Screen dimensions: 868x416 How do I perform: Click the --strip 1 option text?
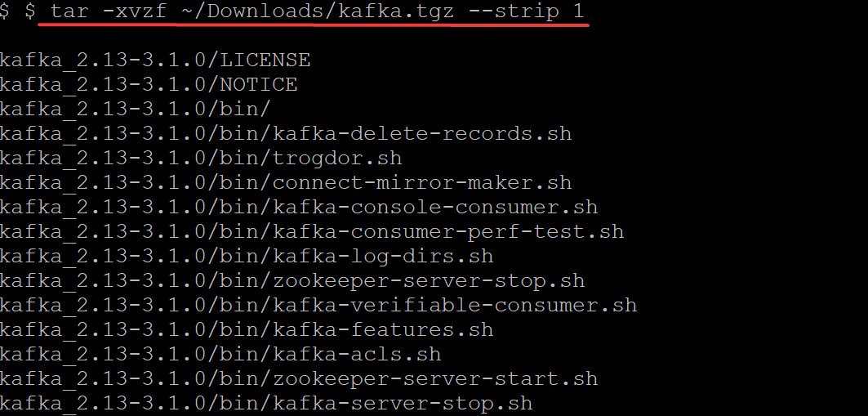(x=526, y=11)
